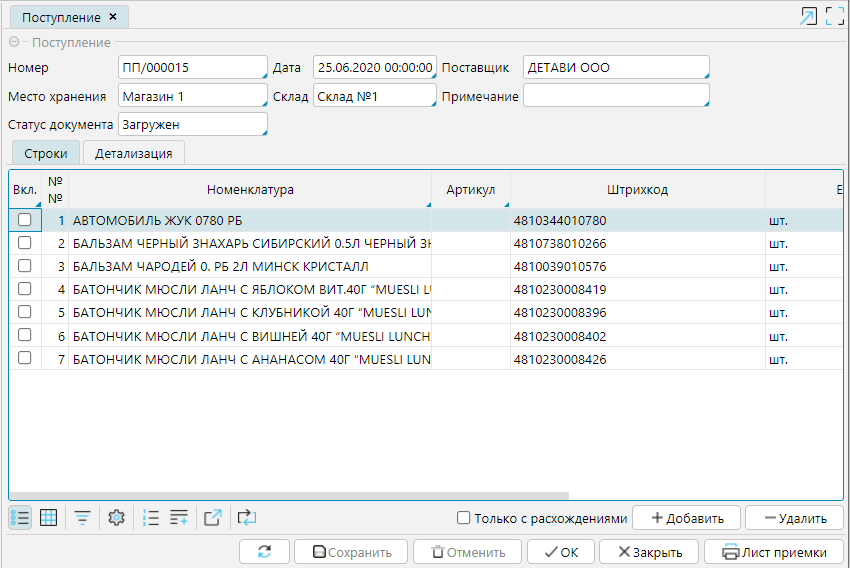Close the Поступление tab
This screenshot has width=850, height=568.
[x=113, y=17]
